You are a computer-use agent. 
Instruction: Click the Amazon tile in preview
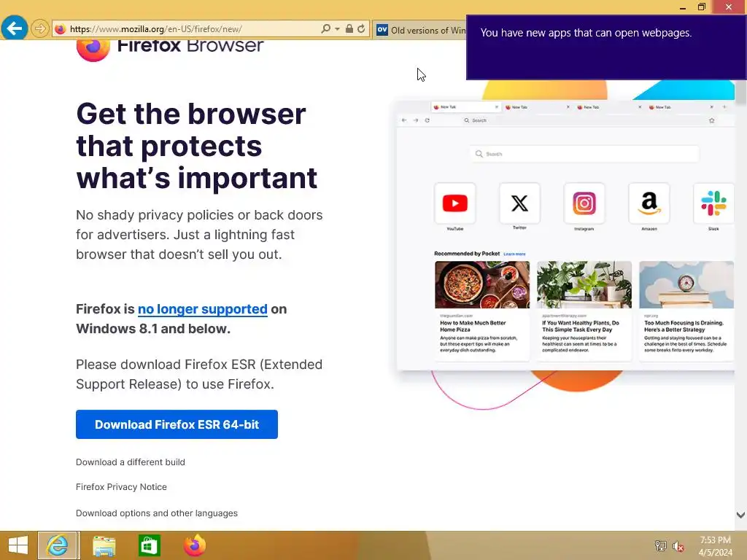click(649, 203)
